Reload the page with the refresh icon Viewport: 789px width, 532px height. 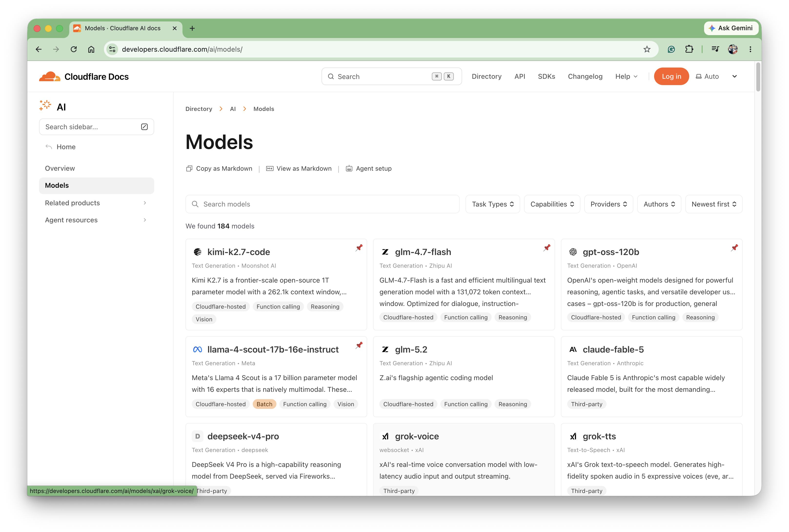74,49
